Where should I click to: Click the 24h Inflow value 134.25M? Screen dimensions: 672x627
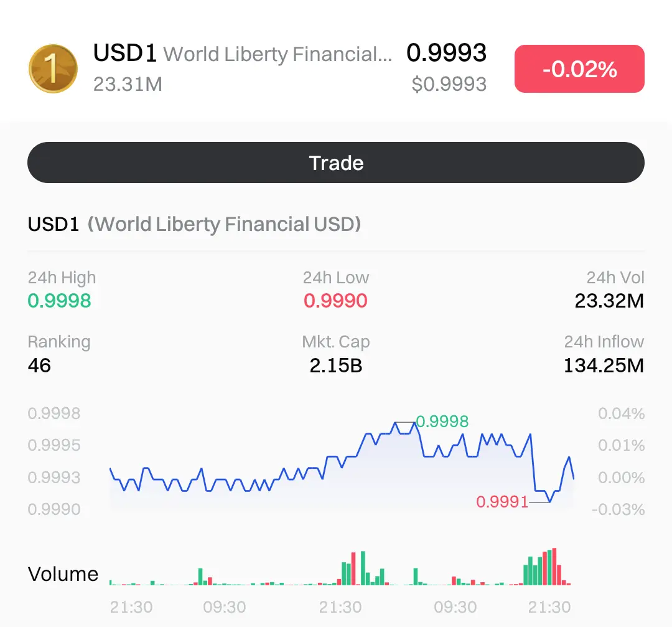point(604,365)
